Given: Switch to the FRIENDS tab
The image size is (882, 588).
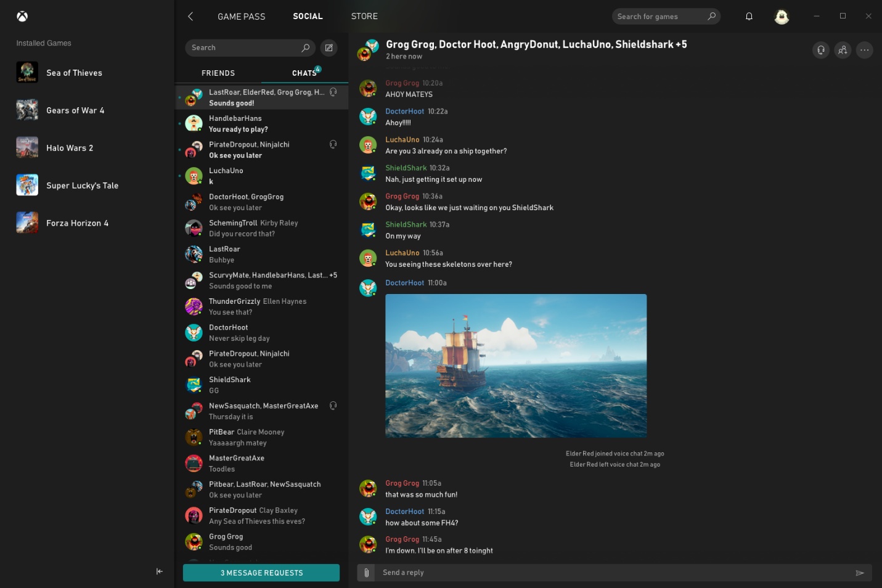Looking at the screenshot, I should click(218, 73).
